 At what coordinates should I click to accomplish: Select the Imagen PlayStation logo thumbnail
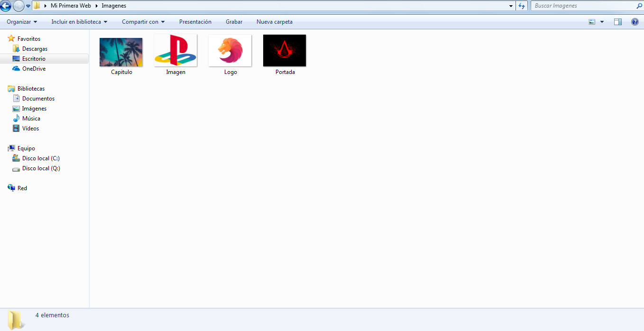coord(175,50)
